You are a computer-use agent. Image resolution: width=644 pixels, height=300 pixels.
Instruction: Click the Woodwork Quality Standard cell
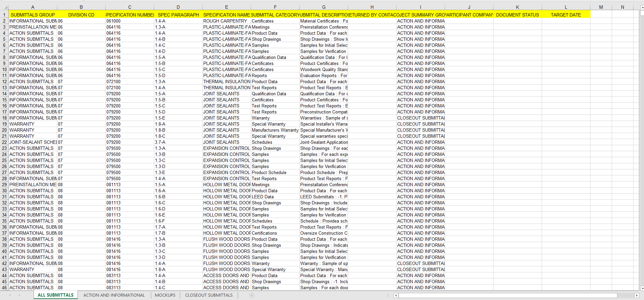pyautogui.click(x=324, y=69)
